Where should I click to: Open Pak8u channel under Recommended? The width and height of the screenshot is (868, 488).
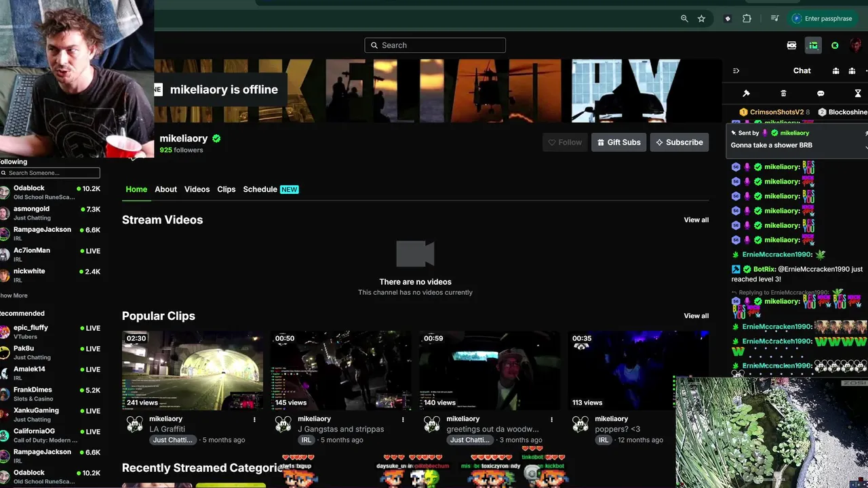coord(50,352)
